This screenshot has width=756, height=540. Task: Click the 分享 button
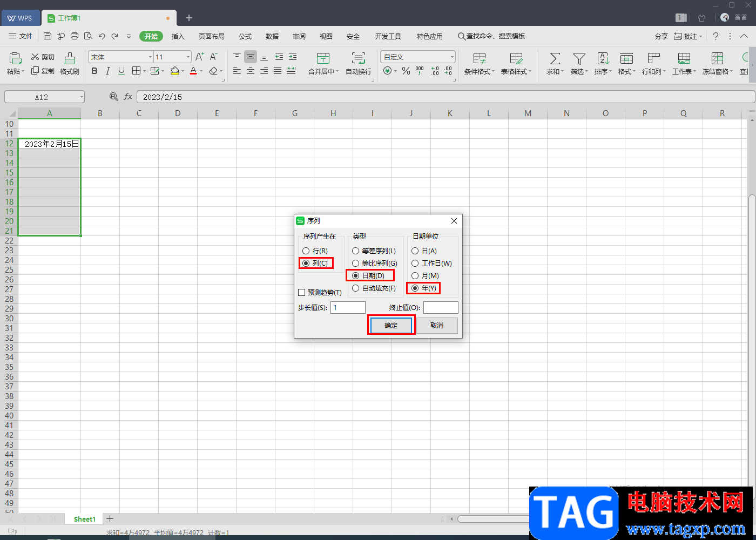661,36
